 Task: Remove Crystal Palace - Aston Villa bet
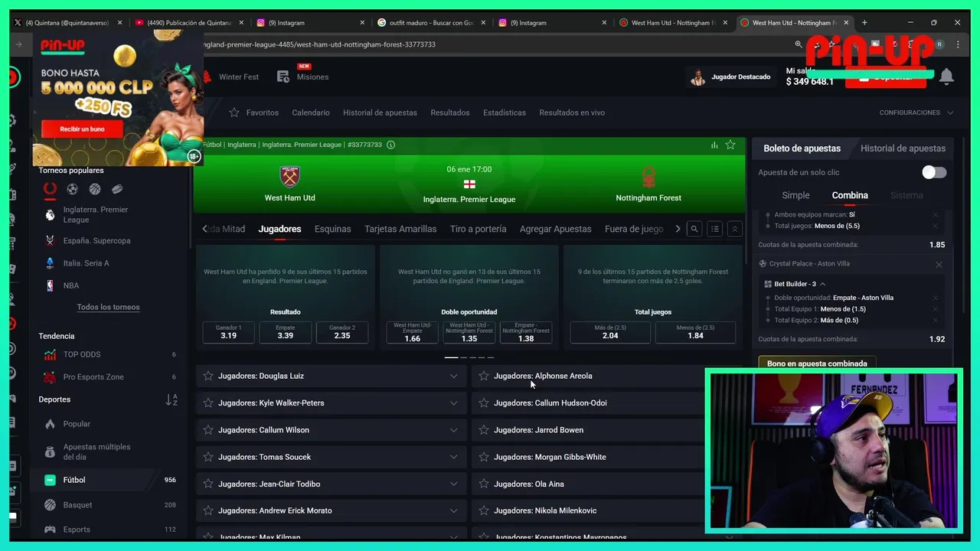(939, 265)
